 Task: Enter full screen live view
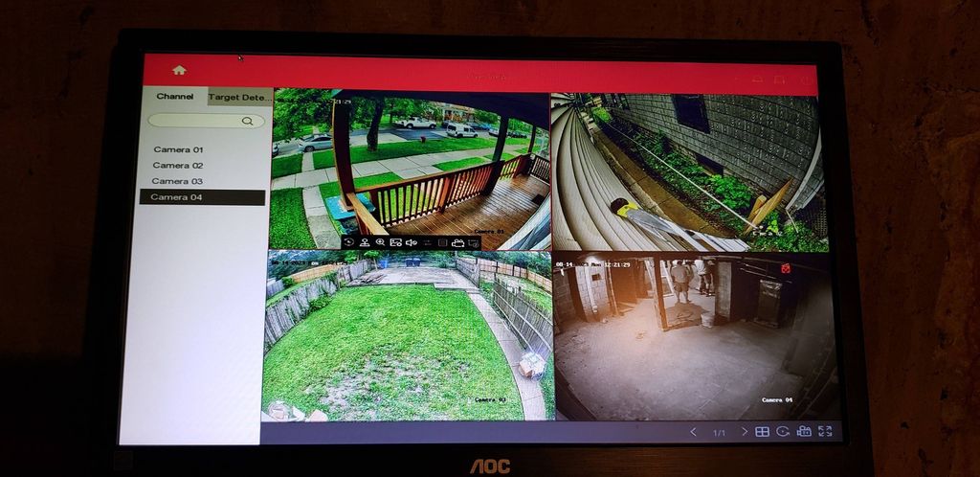pyautogui.click(x=825, y=430)
